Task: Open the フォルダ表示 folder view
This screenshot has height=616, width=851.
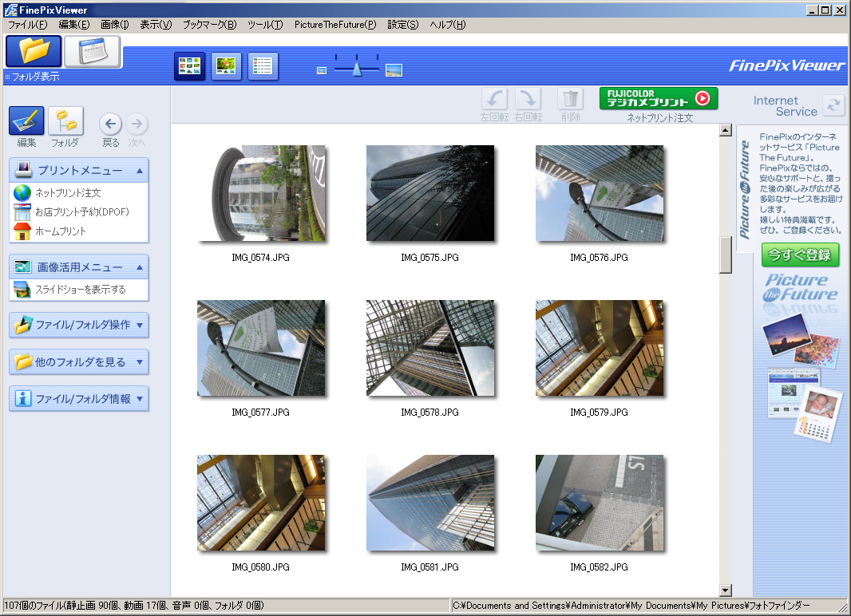Action: click(x=32, y=53)
